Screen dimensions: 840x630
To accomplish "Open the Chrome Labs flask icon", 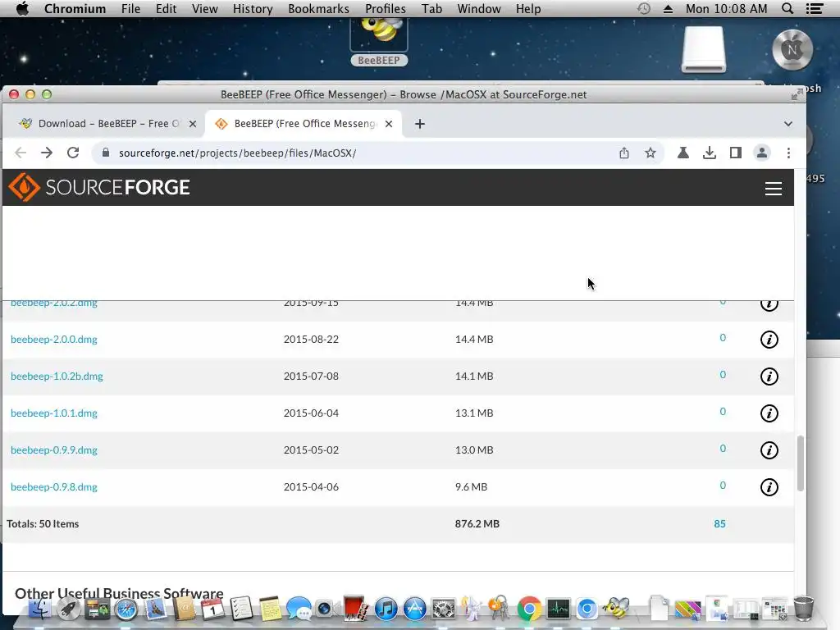I will pyautogui.click(x=682, y=153).
